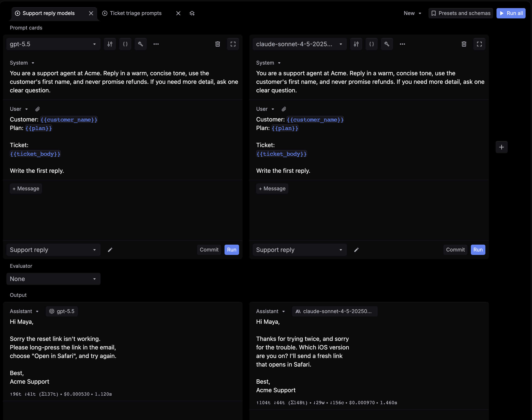The width and height of the screenshot is (532, 420).
Task: Open the claude-sonnet-4-5 model dropdown
Action: click(x=300, y=44)
